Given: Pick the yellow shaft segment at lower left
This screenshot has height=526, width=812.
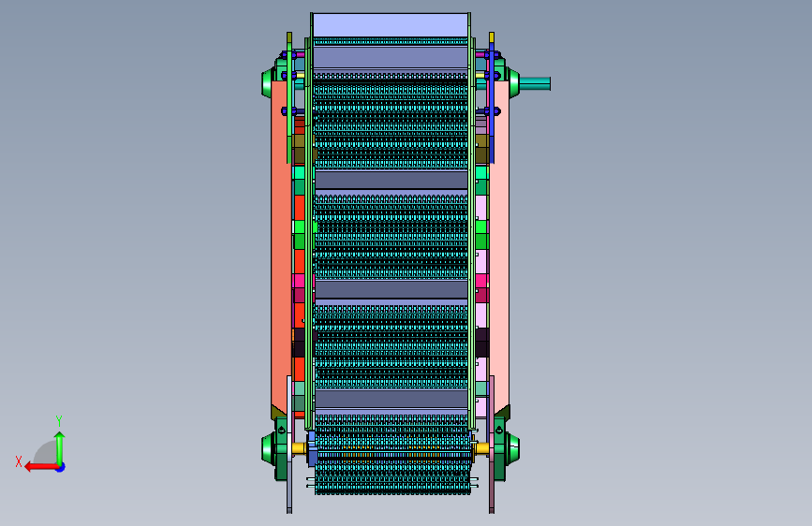Looking at the screenshot, I should coord(299,448).
